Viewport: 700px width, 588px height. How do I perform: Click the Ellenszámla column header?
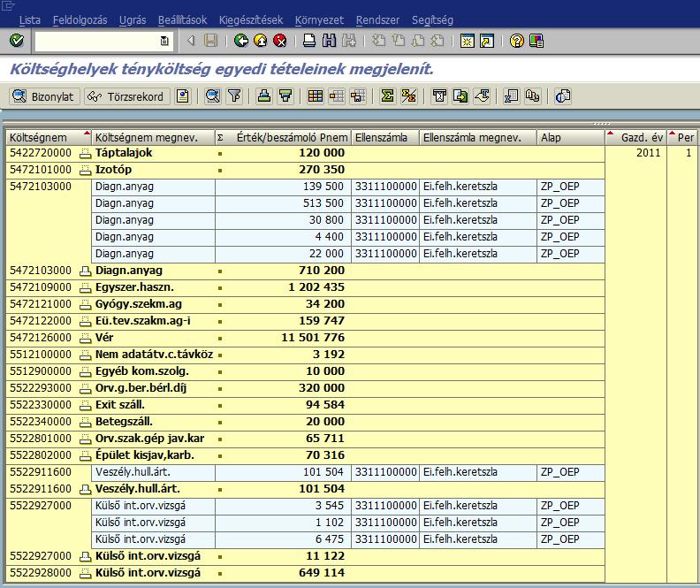(x=385, y=138)
